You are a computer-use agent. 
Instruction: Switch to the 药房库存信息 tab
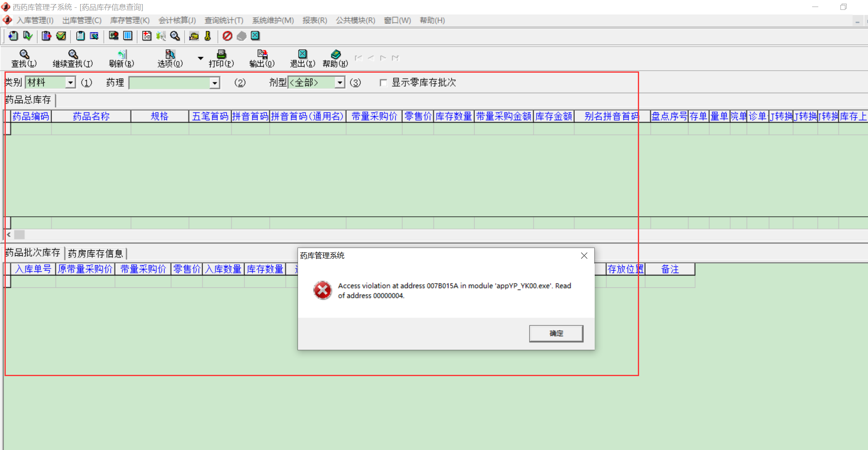[95, 253]
